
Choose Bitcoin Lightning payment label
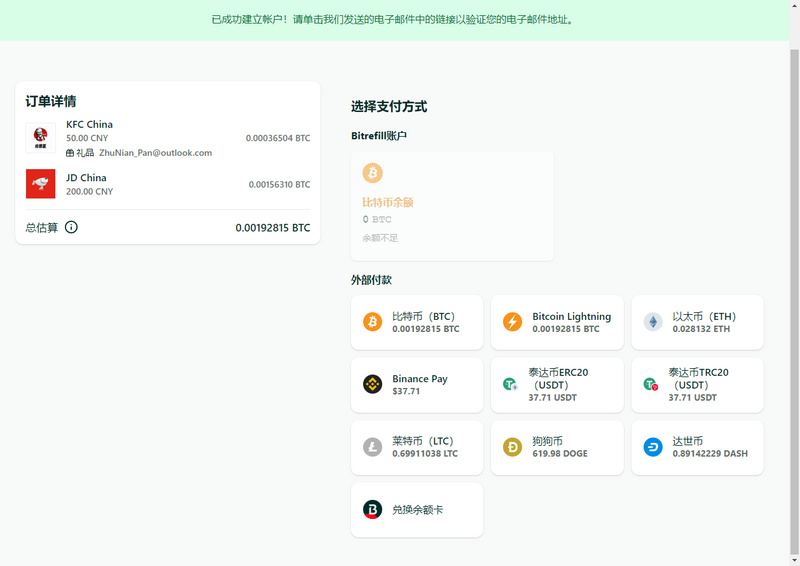(x=571, y=316)
